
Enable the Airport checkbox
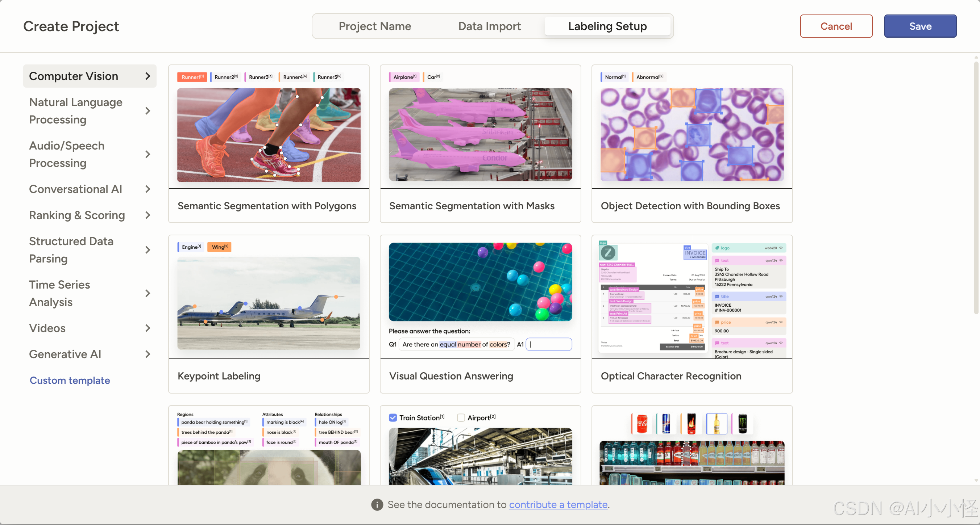point(461,417)
